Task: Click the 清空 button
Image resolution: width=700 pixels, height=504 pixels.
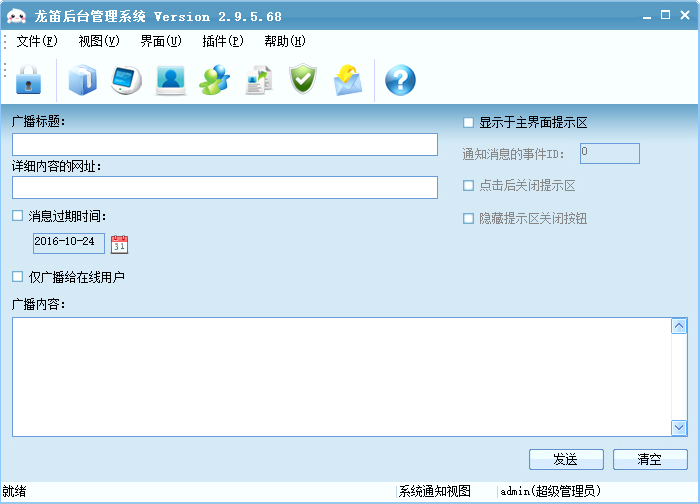Action: (x=650, y=459)
